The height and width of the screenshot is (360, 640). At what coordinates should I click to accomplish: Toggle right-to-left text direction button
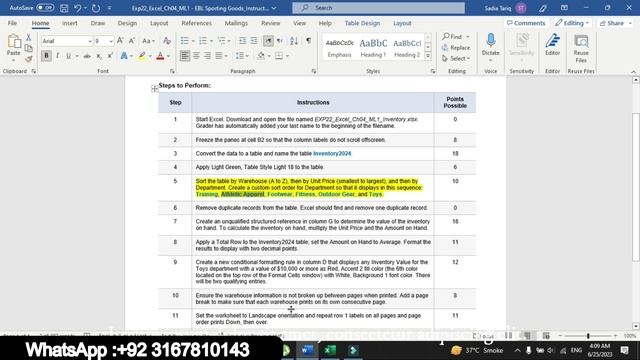pyautogui.click(x=280, y=41)
